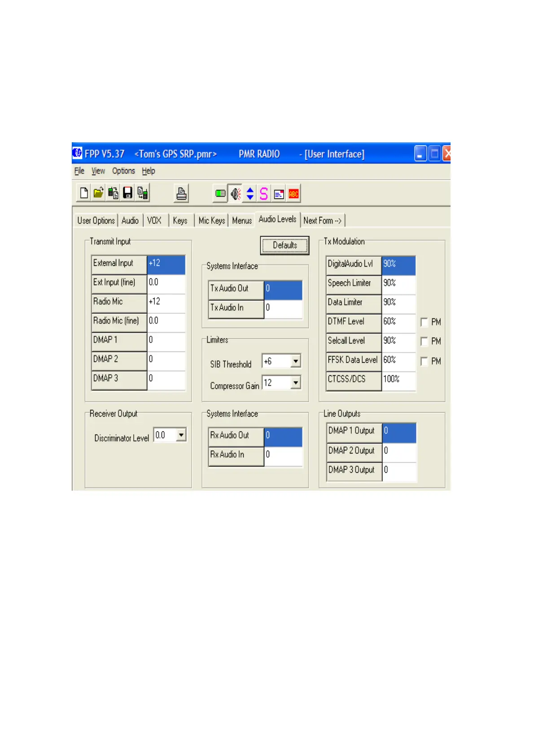The image size is (534, 756).
Task: Click the read-from-radio toolbar icon
Action: (113, 193)
